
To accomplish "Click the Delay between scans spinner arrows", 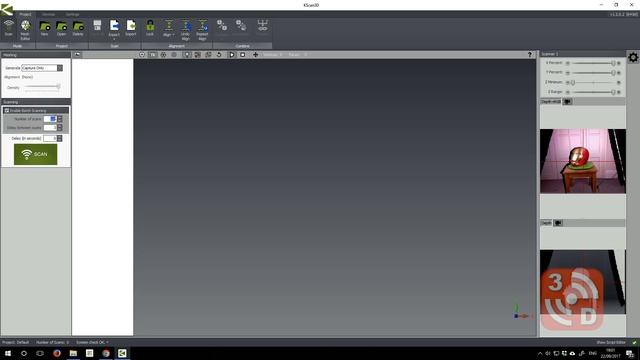I will click(60, 128).
